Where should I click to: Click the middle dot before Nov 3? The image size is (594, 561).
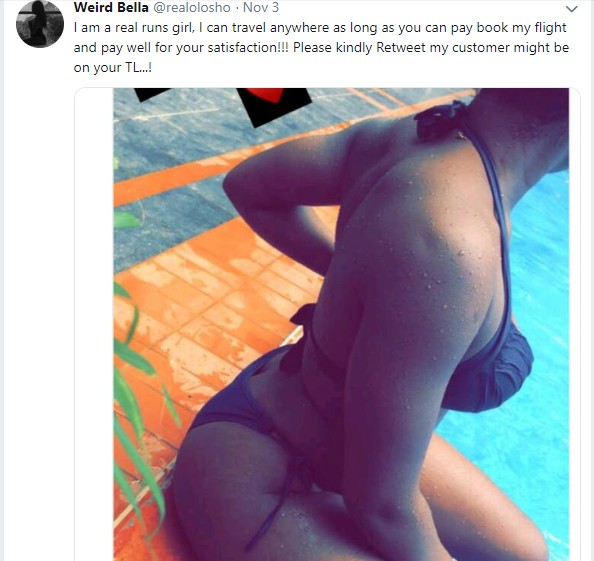pyautogui.click(x=237, y=8)
